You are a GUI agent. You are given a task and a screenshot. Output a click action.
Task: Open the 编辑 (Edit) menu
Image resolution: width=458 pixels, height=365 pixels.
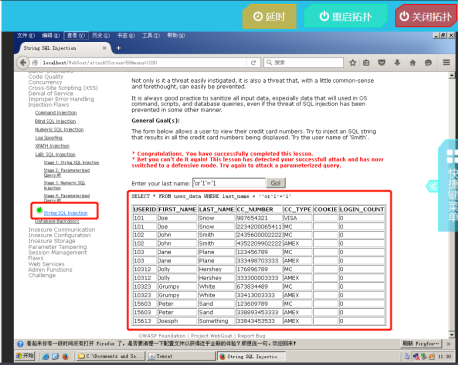(51, 35)
